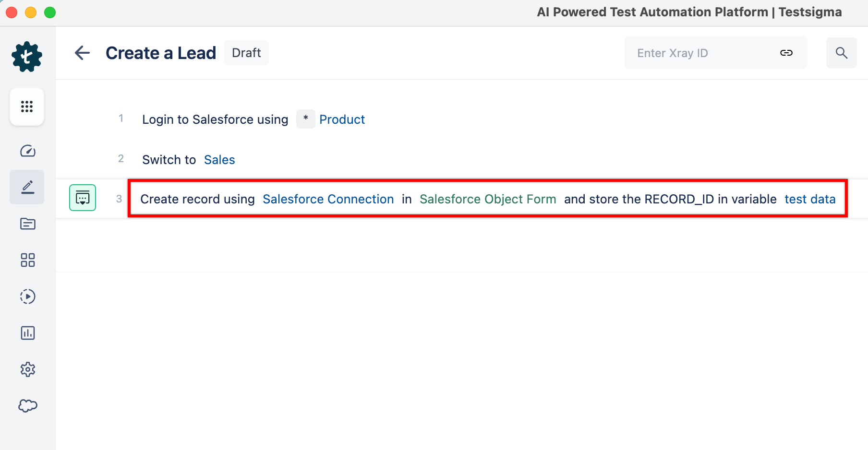
Task: Click the Testsigma gear logo
Action: pyautogui.click(x=27, y=57)
